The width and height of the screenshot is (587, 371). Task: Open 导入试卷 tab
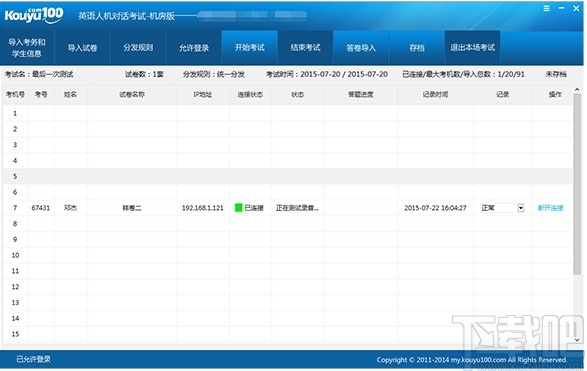point(82,48)
